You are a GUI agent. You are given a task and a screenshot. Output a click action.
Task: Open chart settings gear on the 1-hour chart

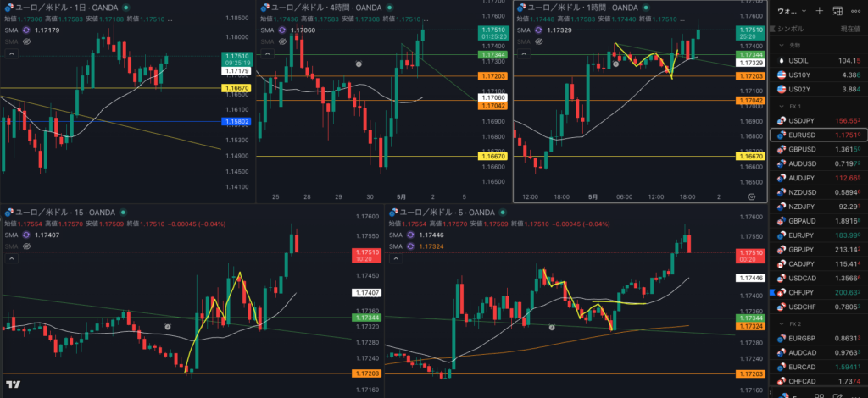click(751, 196)
